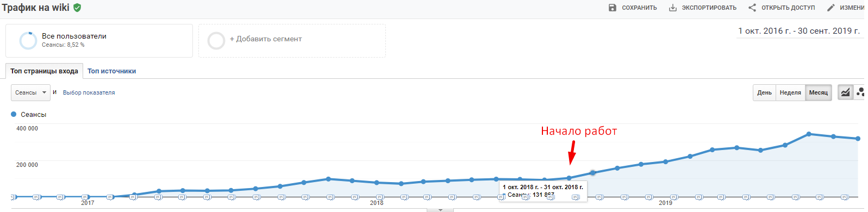Click the blue Сеансы legend dot
The width and height of the screenshot is (868, 212).
(14, 114)
